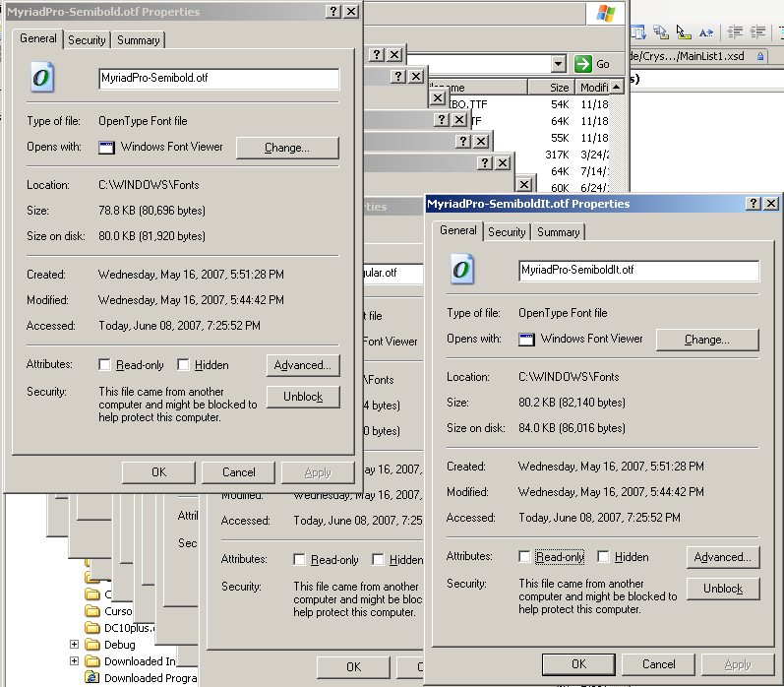This screenshot has height=687, width=784.
Task: Click the Display parameter info toolbar icon
Action: (660, 32)
